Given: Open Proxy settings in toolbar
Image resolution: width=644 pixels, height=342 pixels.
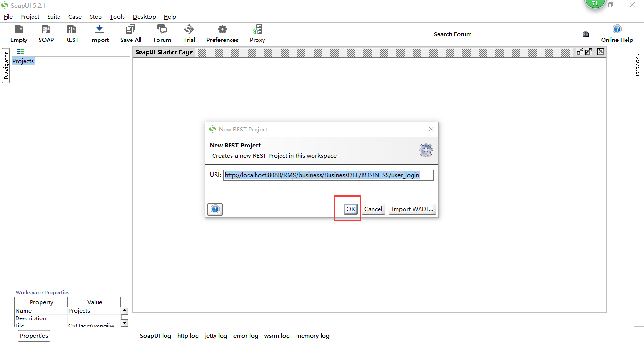Looking at the screenshot, I should click(257, 34).
